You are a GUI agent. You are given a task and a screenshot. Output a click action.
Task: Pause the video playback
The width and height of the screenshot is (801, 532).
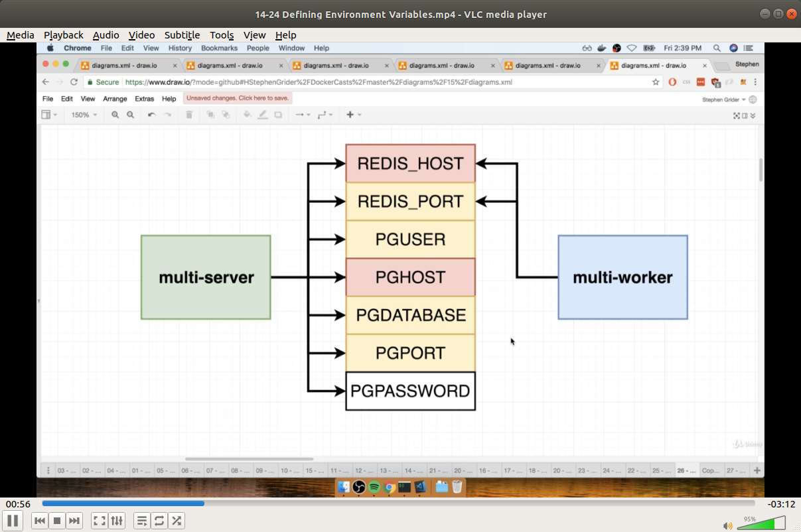click(x=13, y=521)
